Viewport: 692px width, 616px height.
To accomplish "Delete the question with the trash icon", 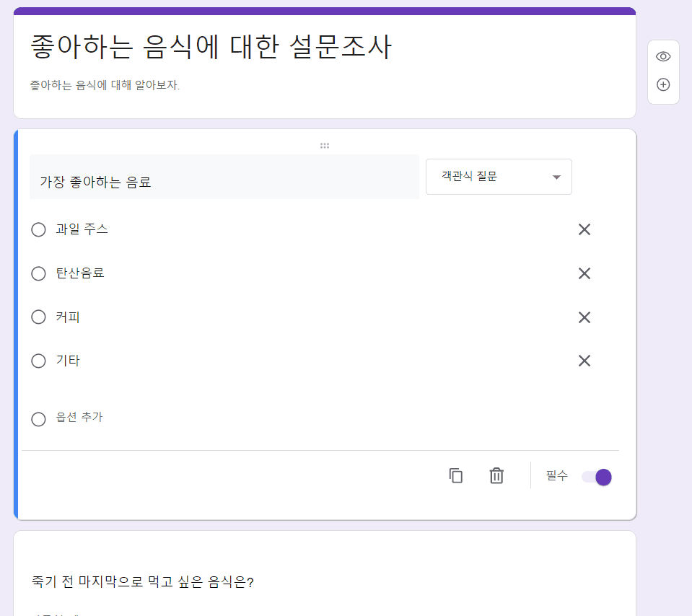I will (496, 475).
